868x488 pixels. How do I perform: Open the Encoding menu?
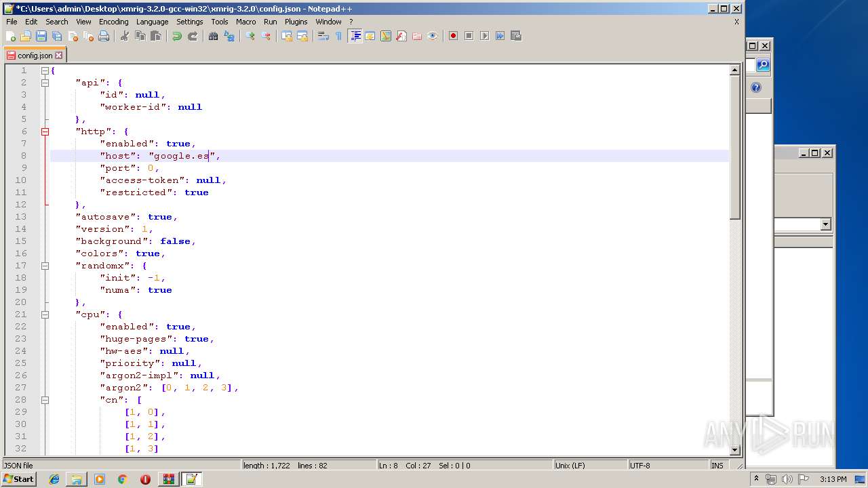tap(113, 22)
